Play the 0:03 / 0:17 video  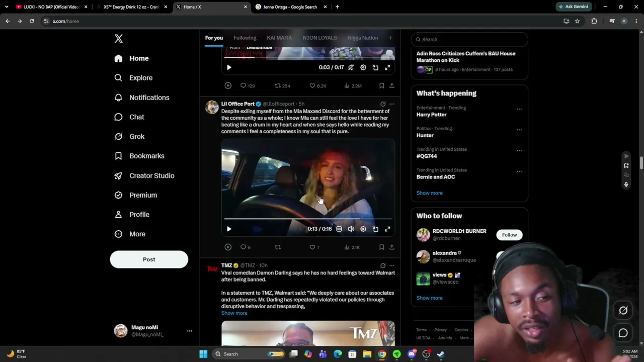(x=229, y=67)
